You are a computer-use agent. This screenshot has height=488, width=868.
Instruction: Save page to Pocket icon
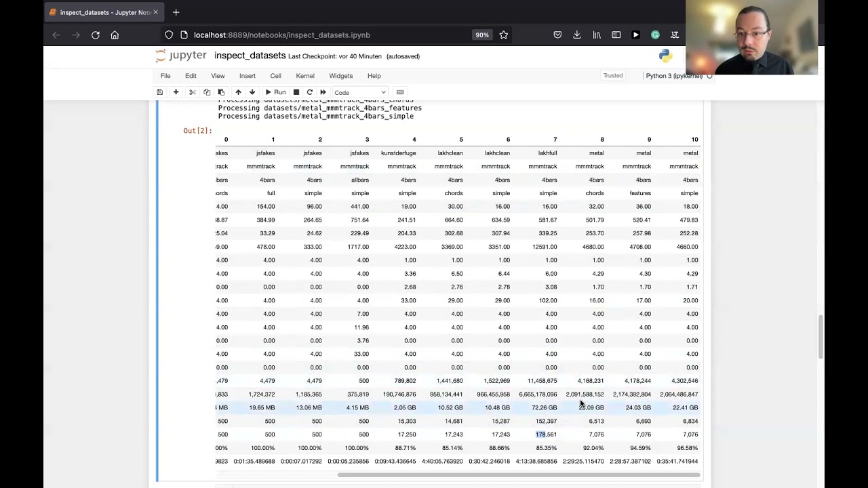tap(557, 35)
